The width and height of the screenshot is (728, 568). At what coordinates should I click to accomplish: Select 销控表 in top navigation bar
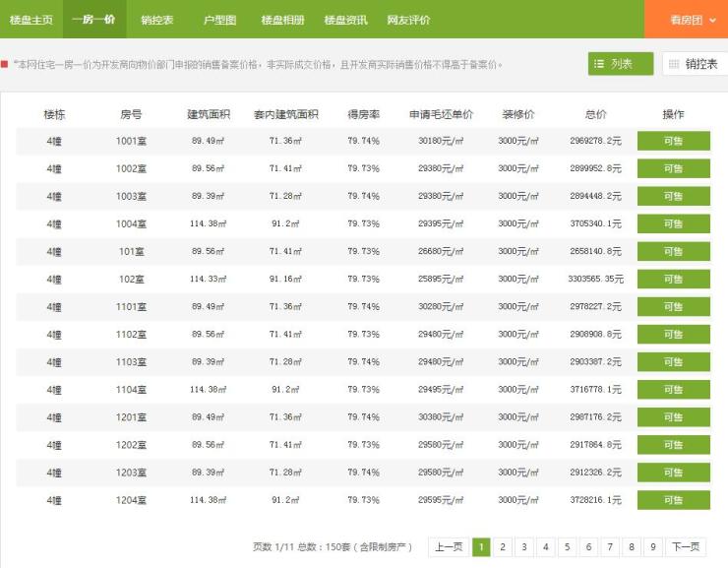pyautogui.click(x=157, y=20)
